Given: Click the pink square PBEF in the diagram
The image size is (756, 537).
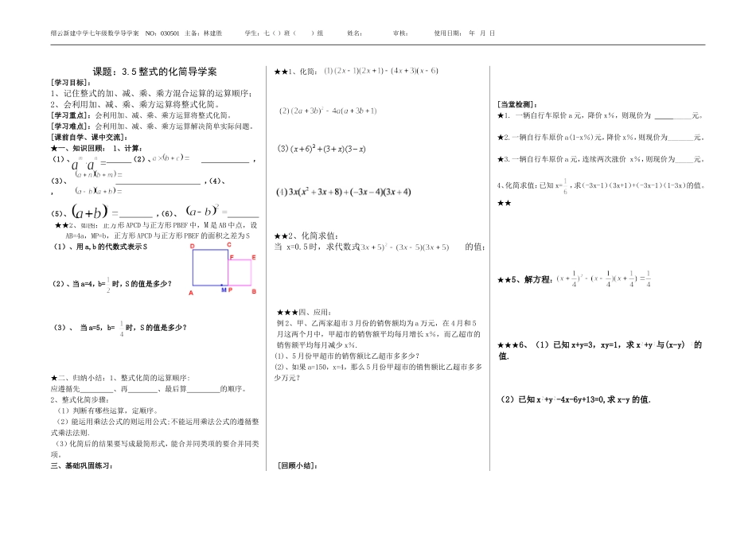Looking at the screenshot, I should [x=240, y=272].
